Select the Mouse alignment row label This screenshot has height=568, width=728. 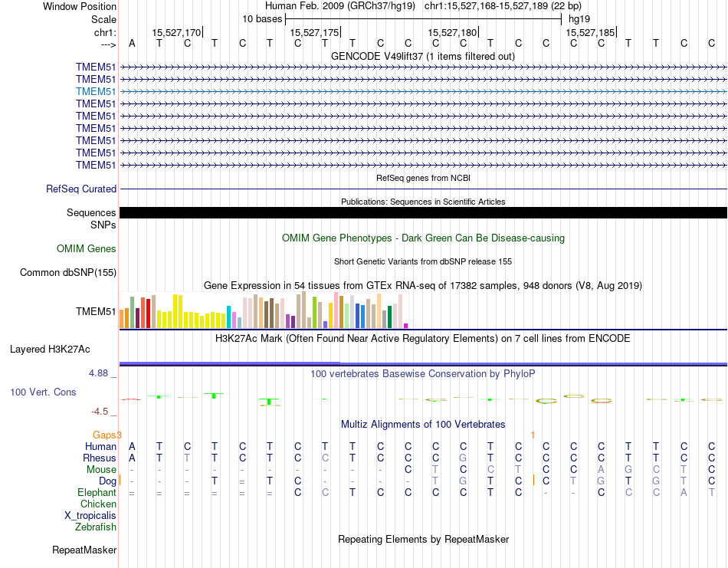point(101,470)
